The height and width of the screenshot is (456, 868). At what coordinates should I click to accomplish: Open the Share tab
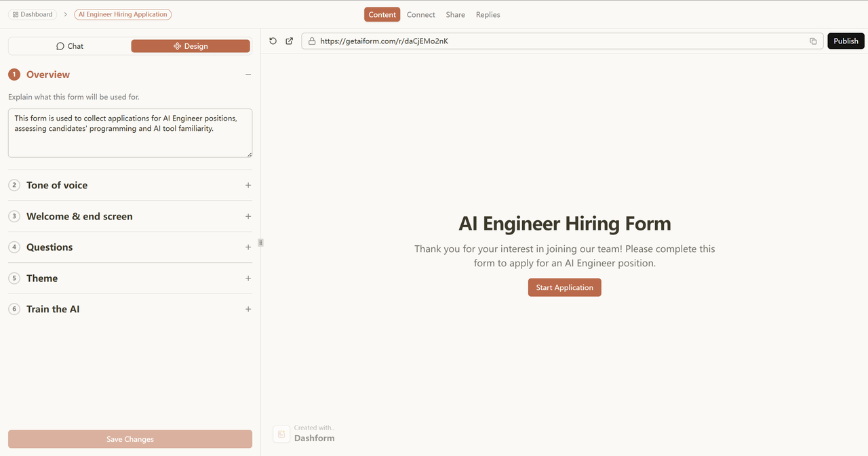tap(456, 14)
